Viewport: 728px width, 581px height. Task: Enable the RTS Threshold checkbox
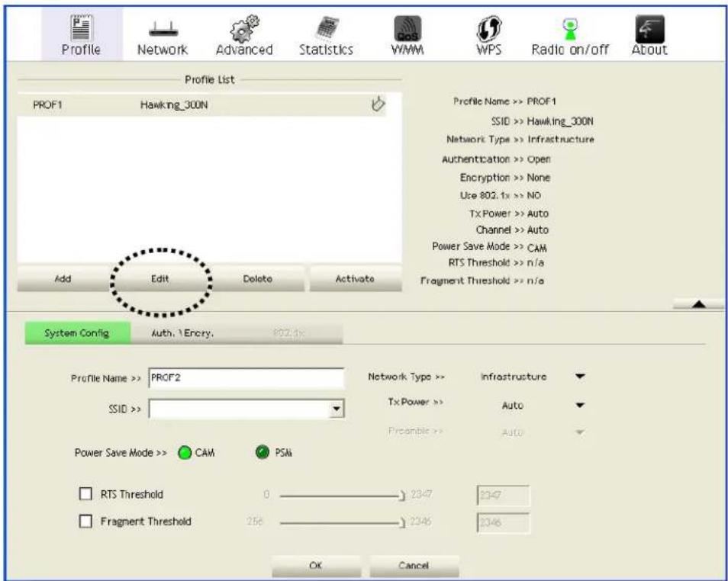[x=85, y=494]
